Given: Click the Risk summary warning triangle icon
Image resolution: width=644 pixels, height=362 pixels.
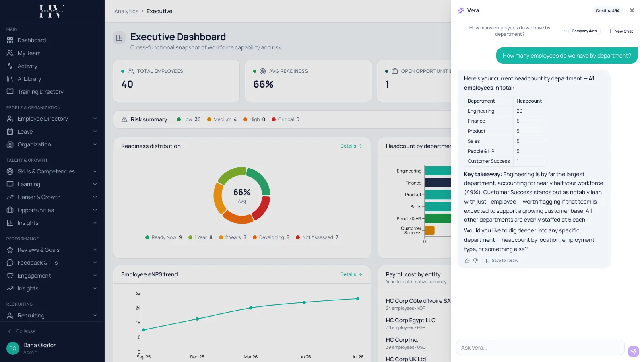Looking at the screenshot, I should [124, 119].
